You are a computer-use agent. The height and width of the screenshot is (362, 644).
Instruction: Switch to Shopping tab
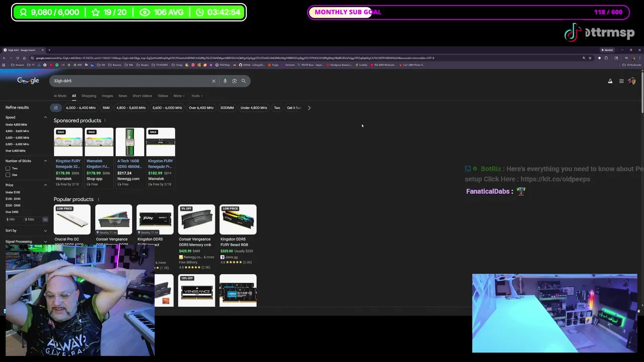[89, 96]
